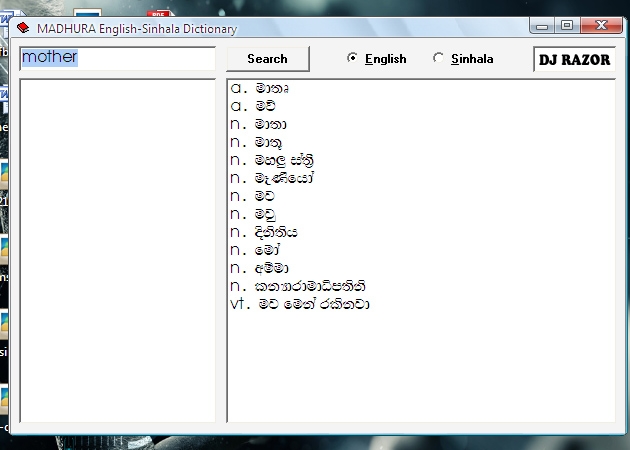
Task: Select the last result beginning with "vt."
Action: coord(300,304)
